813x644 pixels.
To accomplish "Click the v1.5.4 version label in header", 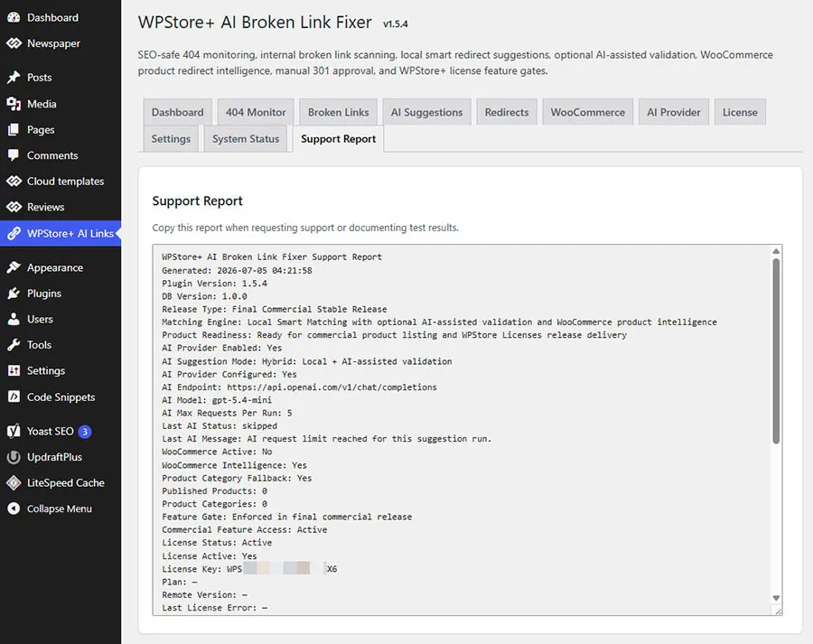I will (x=396, y=23).
